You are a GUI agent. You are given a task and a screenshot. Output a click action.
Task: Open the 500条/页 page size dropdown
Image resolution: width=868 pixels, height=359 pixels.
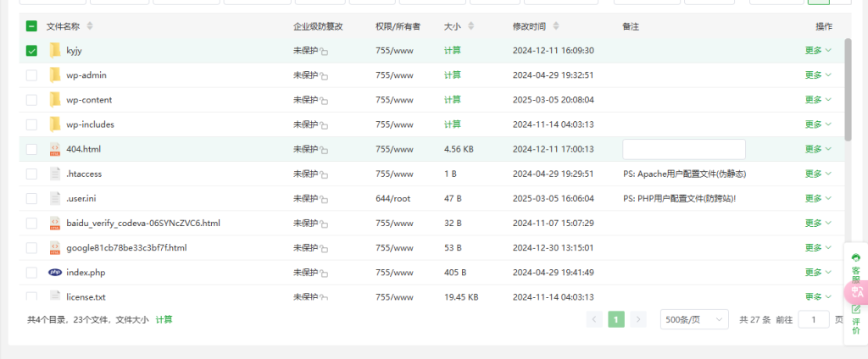693,319
